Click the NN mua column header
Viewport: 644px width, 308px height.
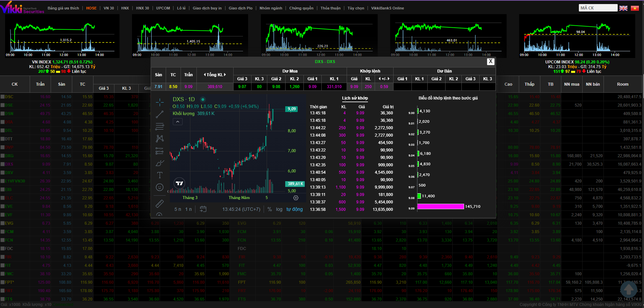tap(572, 84)
